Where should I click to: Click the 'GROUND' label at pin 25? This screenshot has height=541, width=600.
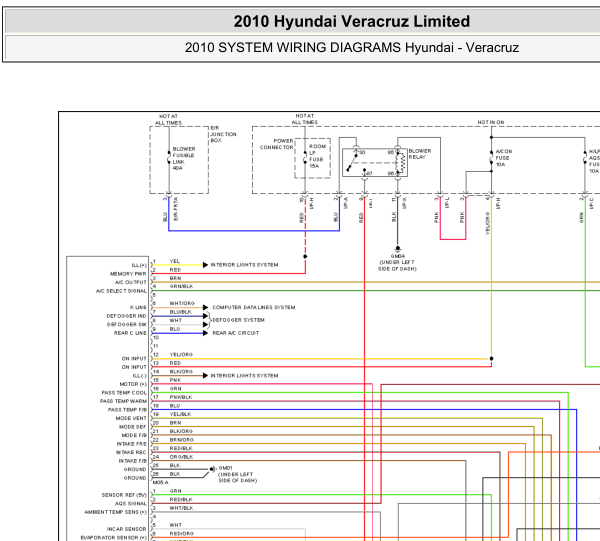pyautogui.click(x=135, y=469)
